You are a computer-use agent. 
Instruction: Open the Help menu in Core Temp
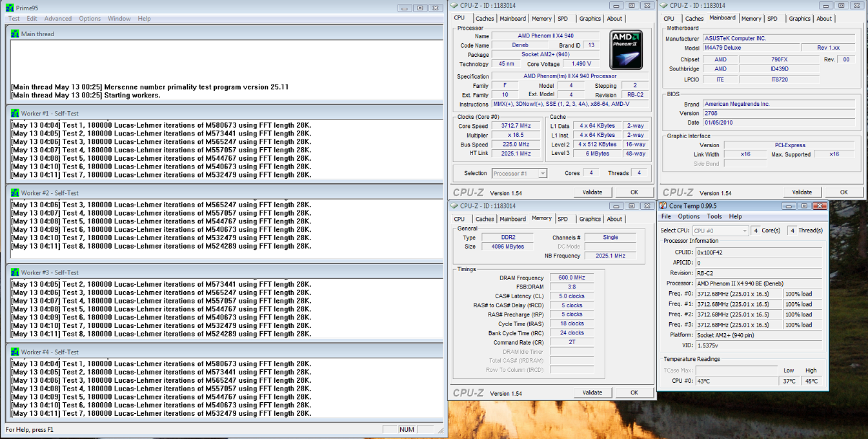735,216
